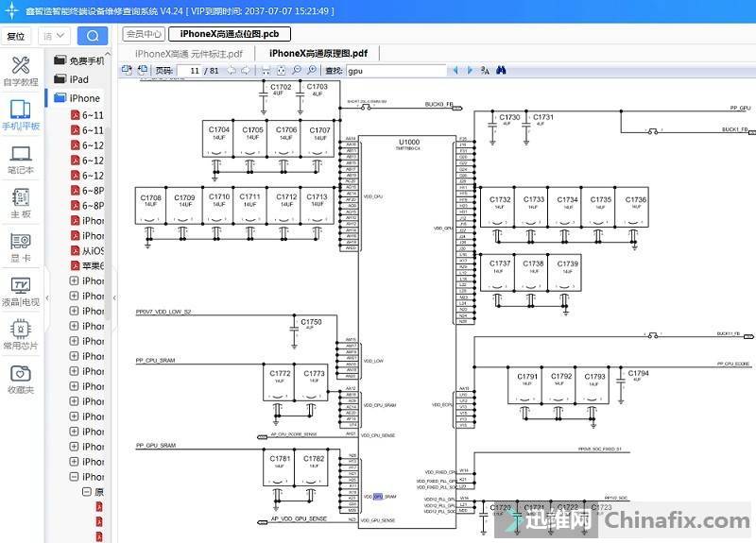Image resolution: width=756 pixels, height=543 pixels.
Task: Jump to next search result arrow
Action: [468, 71]
